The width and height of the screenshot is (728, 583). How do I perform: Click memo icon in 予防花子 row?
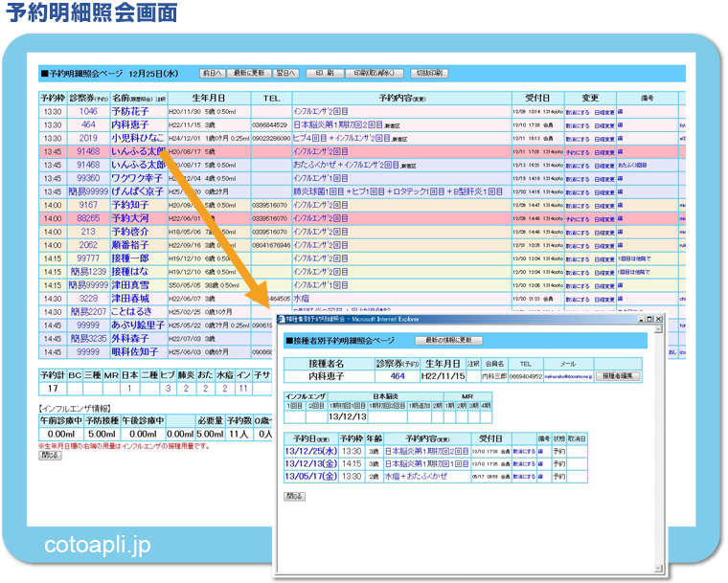tap(621, 112)
